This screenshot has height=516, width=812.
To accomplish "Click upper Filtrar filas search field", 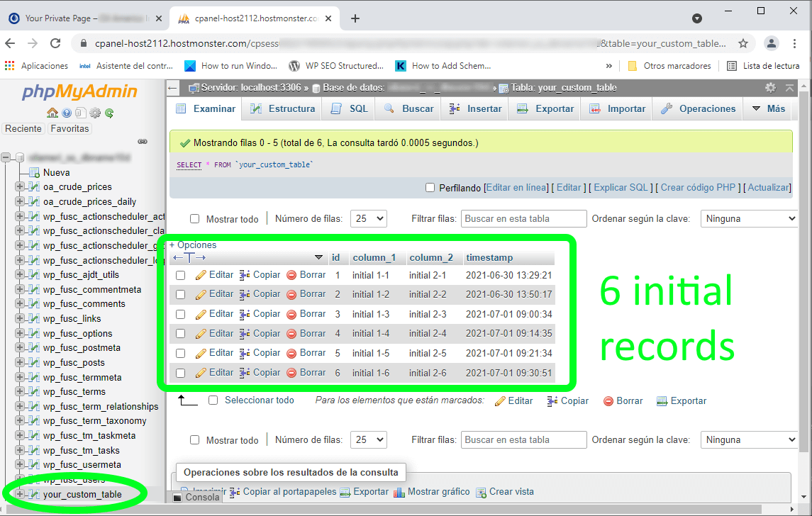I will pos(523,219).
